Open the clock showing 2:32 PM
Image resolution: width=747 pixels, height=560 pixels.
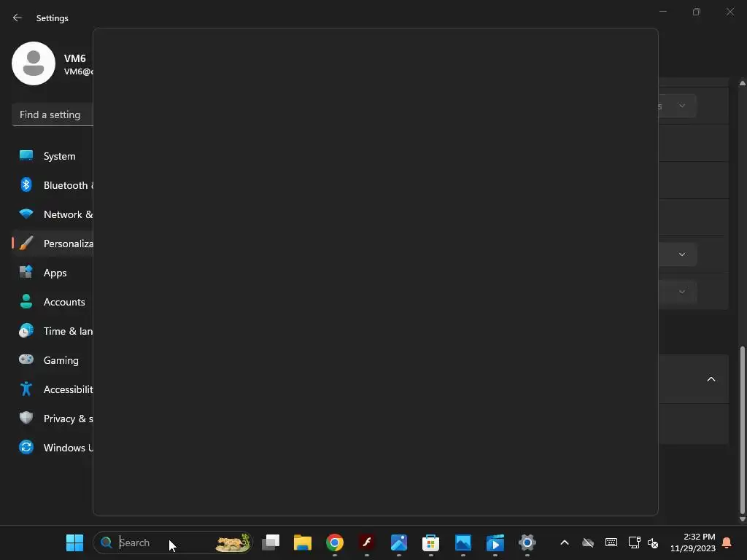[693, 542]
